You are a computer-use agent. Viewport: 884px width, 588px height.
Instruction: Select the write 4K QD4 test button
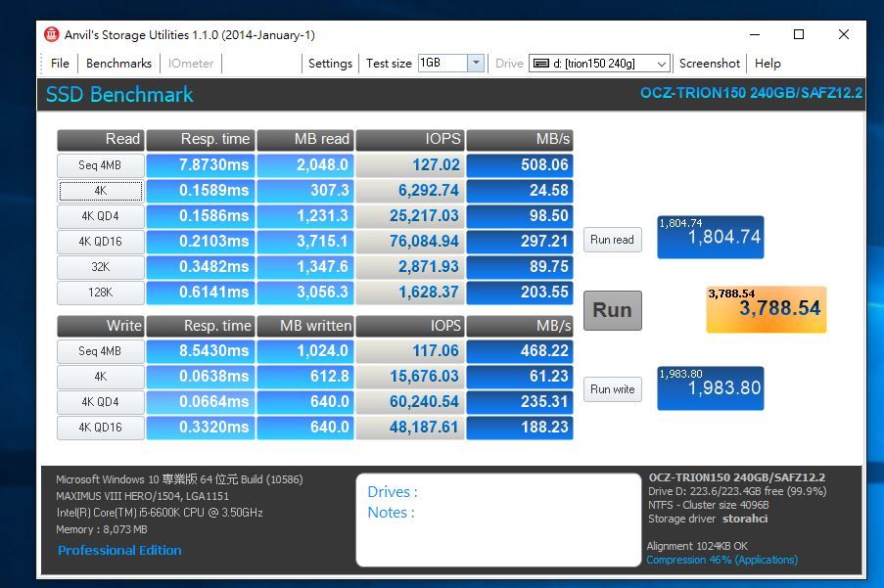(x=101, y=402)
